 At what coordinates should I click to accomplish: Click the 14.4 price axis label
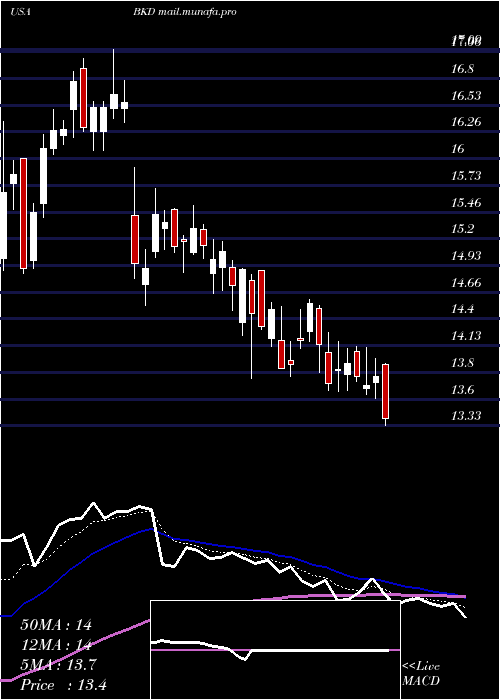coord(462,309)
